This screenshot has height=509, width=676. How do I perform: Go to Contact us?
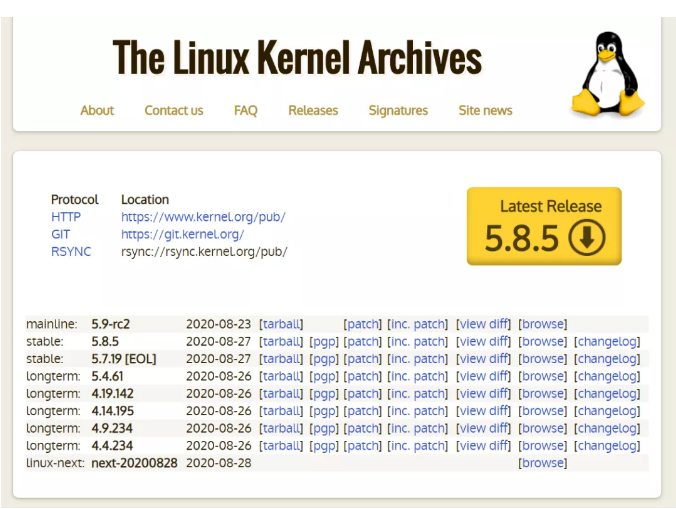click(174, 110)
